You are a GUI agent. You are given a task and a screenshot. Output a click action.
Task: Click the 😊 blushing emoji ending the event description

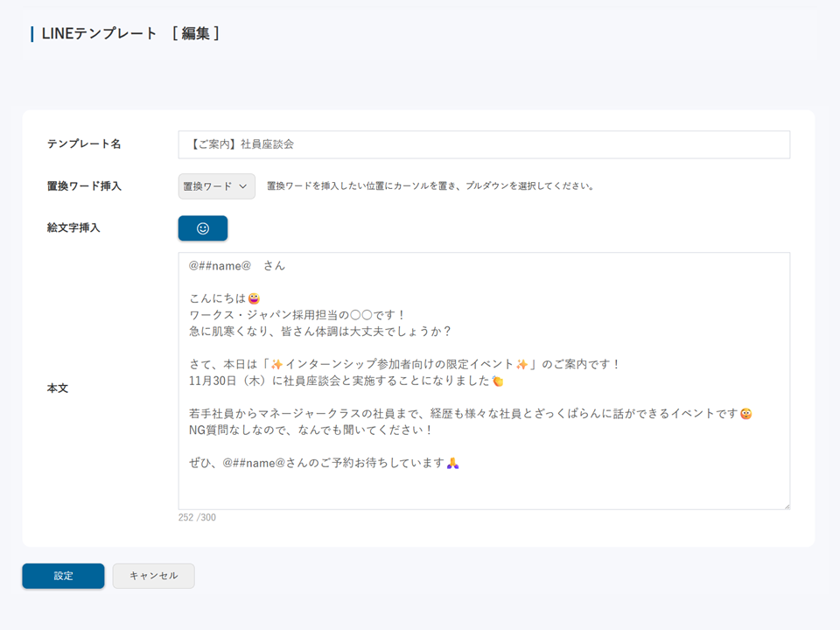click(x=744, y=415)
